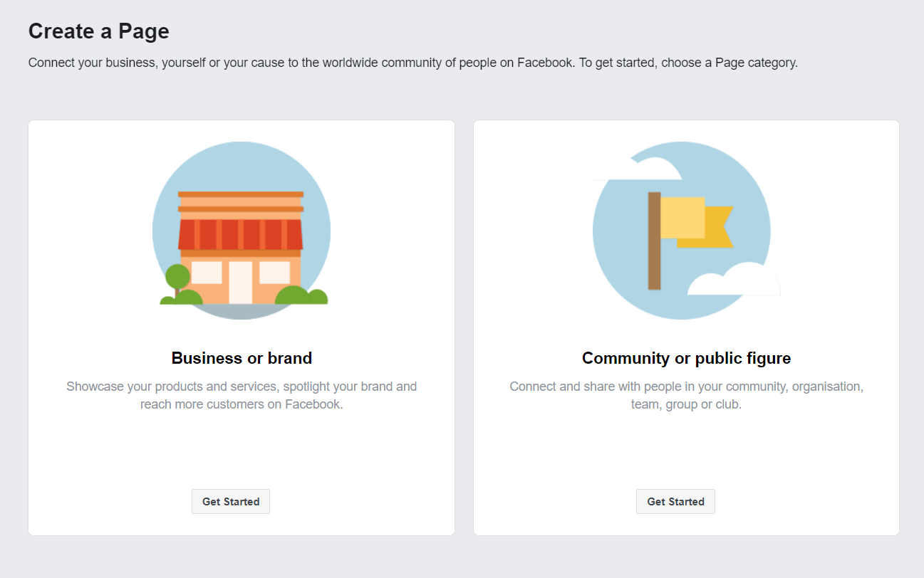Click the storefront door graphic
Screen dimensions: 924x578
pyautogui.click(x=242, y=285)
